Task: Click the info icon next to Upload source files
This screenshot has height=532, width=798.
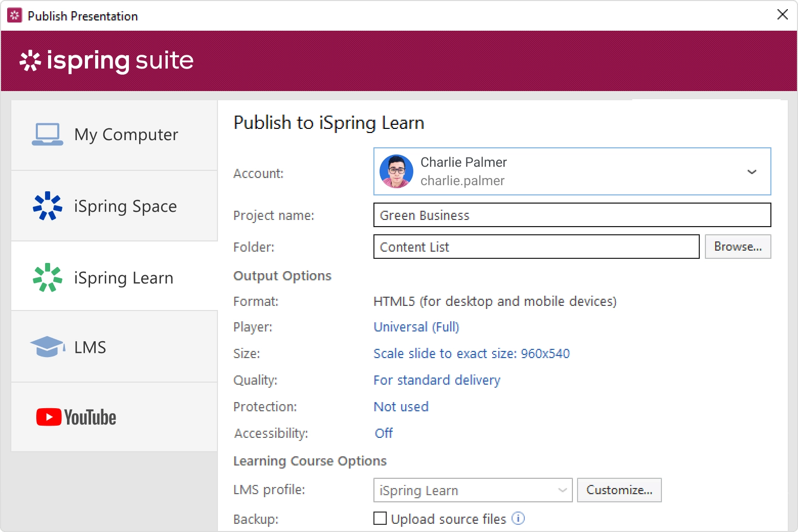Action: 518,518
